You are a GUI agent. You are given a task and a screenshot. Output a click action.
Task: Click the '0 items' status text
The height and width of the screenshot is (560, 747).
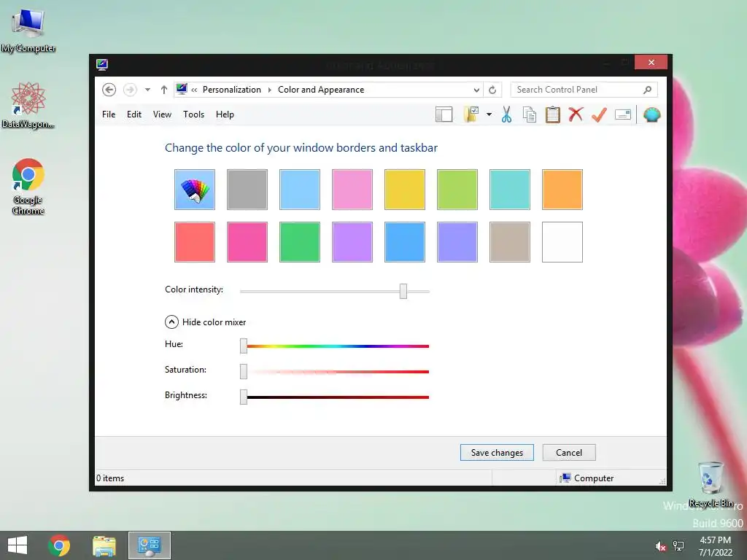tap(110, 478)
